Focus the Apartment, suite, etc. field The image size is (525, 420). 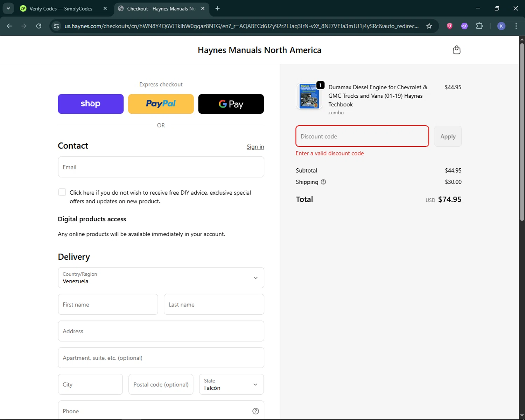tap(161, 358)
